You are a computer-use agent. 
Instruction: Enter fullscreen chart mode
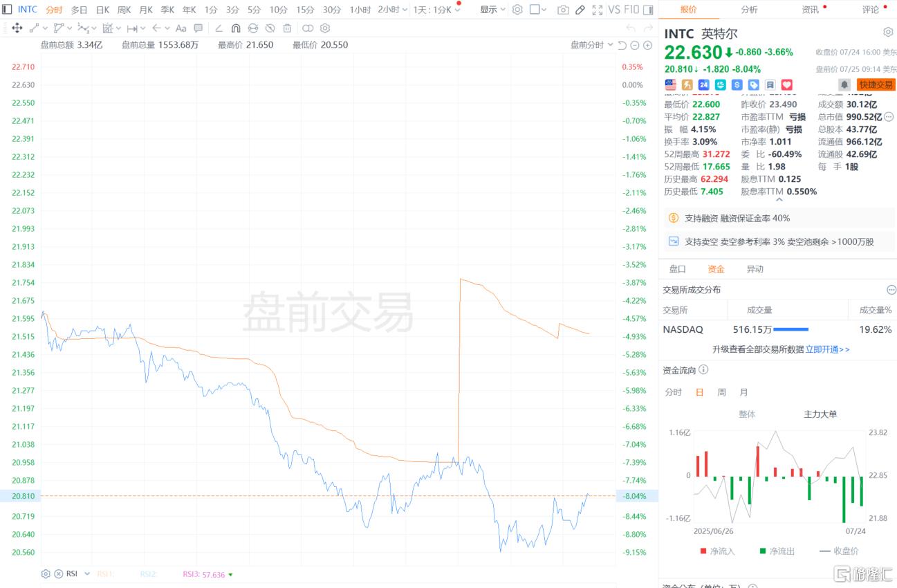point(597,10)
